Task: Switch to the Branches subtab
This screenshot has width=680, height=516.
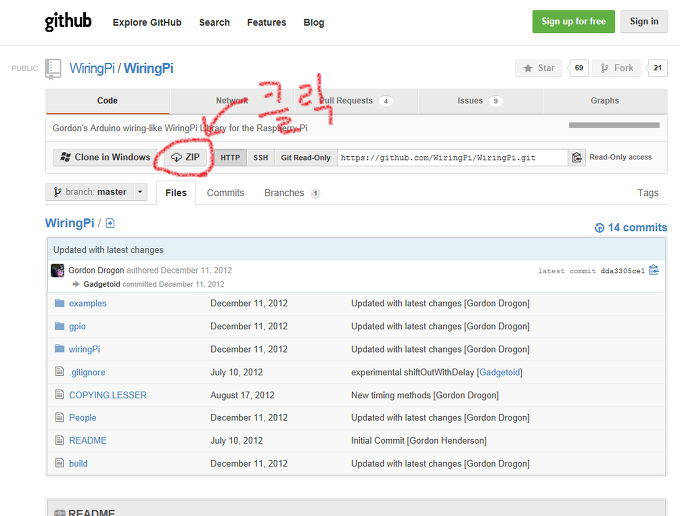Action: click(292, 193)
